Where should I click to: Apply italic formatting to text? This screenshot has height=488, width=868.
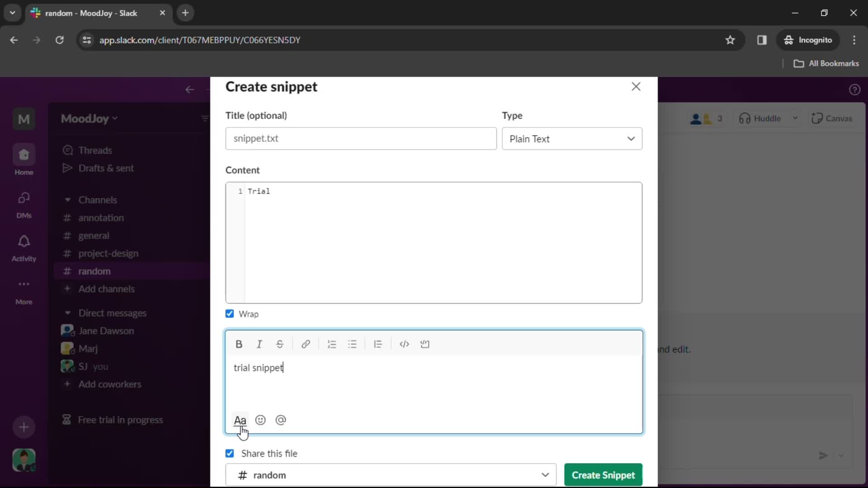(x=259, y=344)
